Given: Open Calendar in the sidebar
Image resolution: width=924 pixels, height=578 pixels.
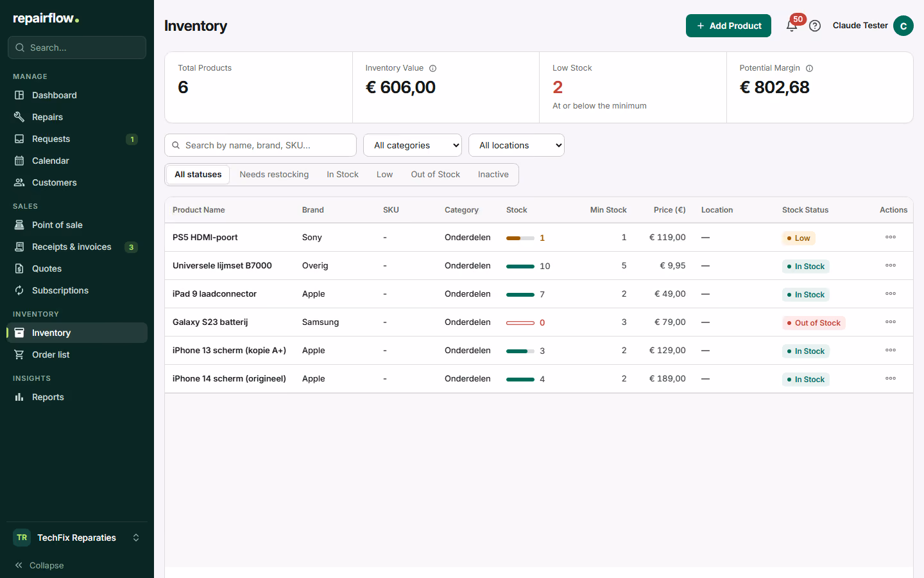Looking at the screenshot, I should click(77, 161).
